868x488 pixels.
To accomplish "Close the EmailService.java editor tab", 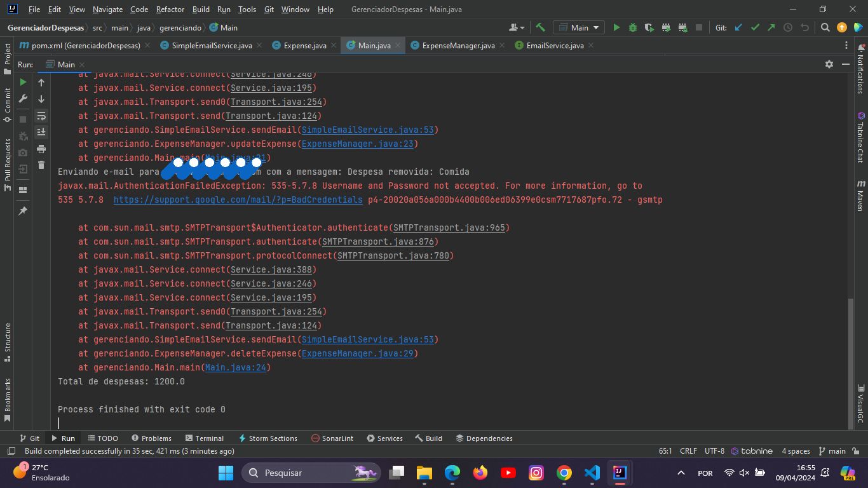I will coord(591,46).
